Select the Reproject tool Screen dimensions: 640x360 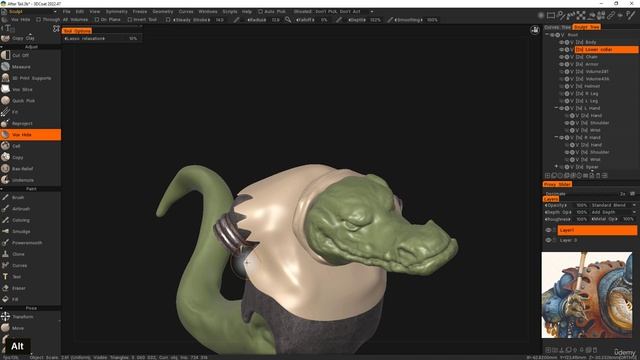point(31,123)
